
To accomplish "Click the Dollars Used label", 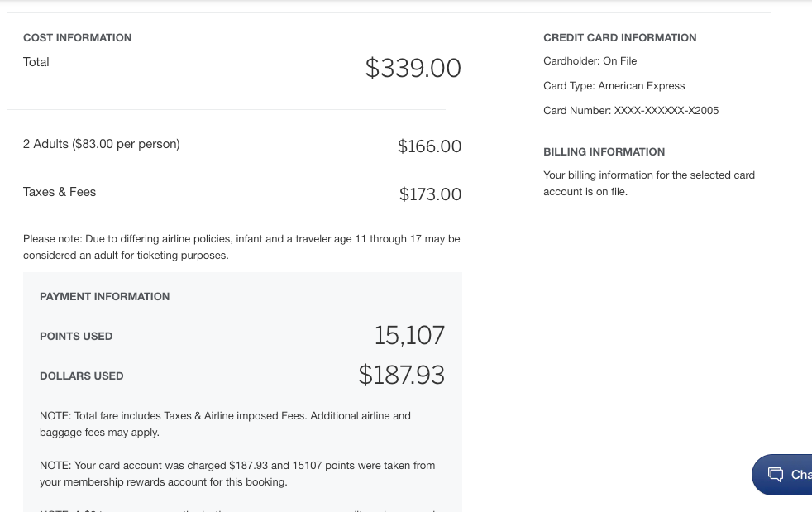I will click(x=81, y=376).
